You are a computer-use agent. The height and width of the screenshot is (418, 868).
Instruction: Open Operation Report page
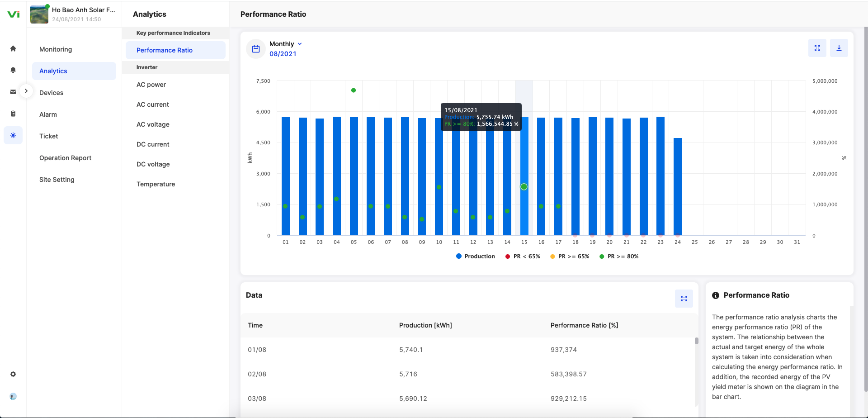65,158
